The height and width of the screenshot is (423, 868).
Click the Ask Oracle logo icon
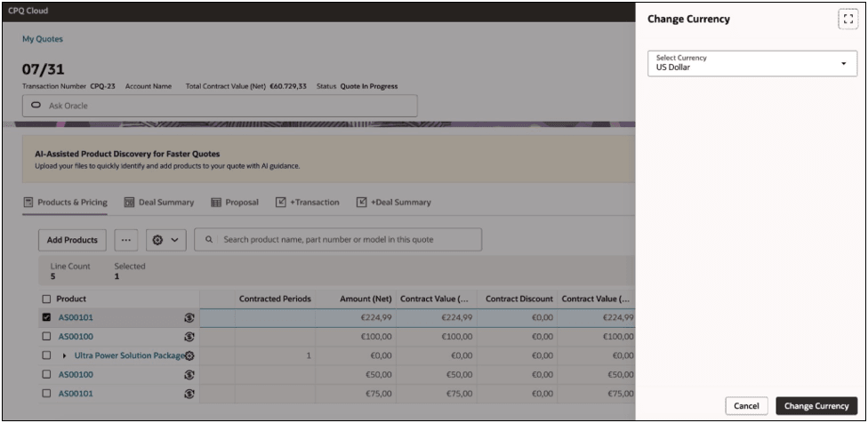36,106
